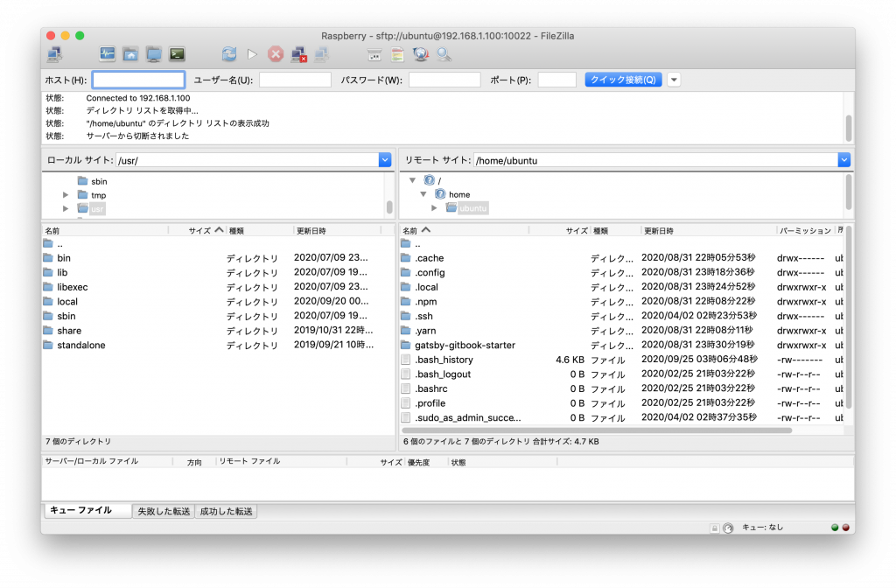This screenshot has width=896, height=588.
Task: Toggle transfer queue display icon
Action: point(177,54)
